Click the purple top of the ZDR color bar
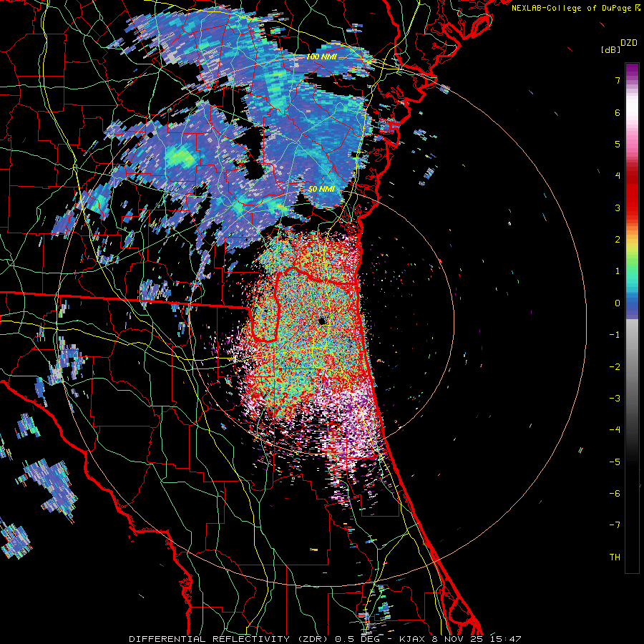This screenshot has width=644, height=644. pos(632,71)
